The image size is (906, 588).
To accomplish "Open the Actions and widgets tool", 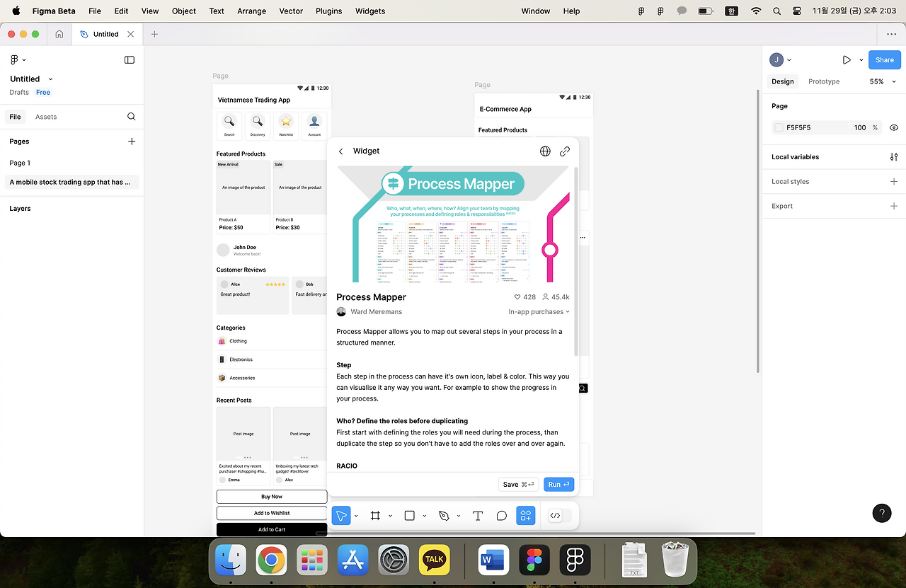I will [525, 516].
